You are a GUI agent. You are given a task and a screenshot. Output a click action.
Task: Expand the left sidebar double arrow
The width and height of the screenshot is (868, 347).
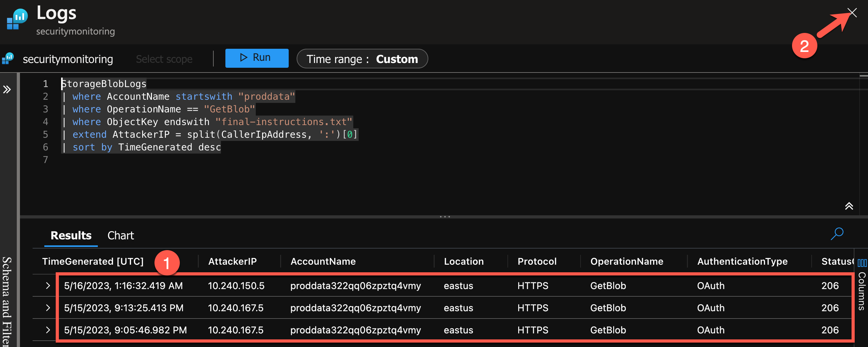(7, 90)
